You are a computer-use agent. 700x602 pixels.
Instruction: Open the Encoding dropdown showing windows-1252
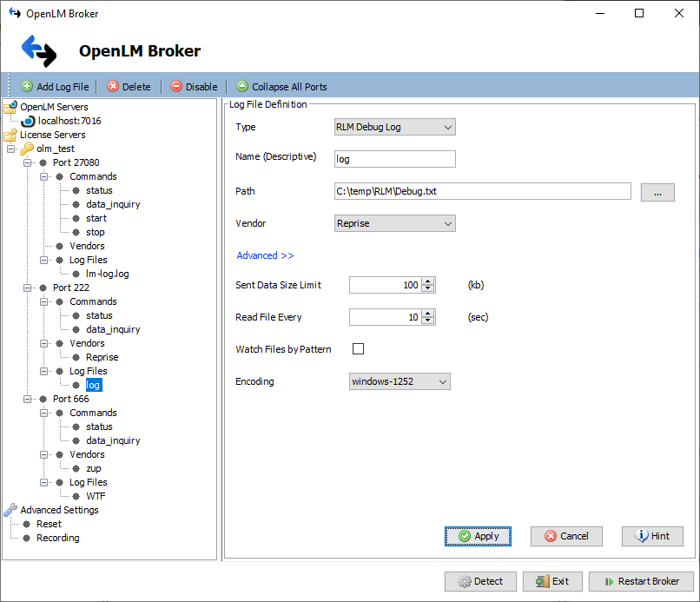coord(442,380)
